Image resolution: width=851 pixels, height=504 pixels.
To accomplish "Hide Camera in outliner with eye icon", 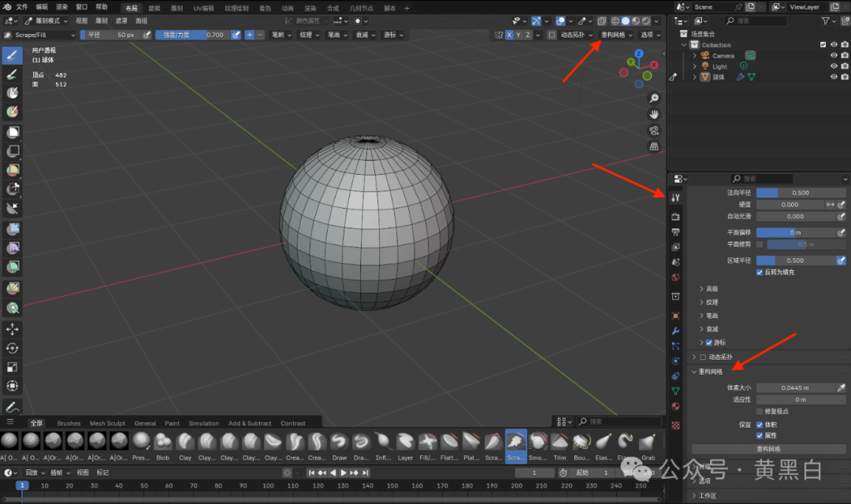I will [834, 55].
